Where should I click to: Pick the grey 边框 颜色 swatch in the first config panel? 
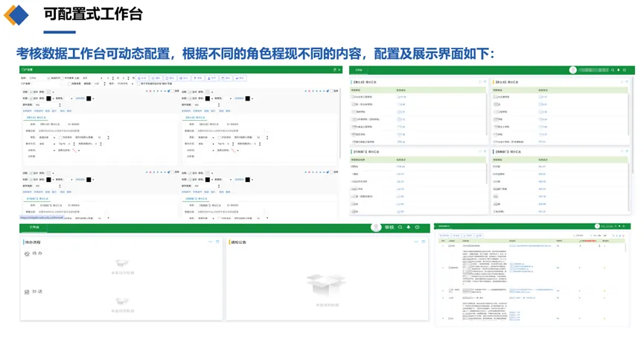point(48,92)
